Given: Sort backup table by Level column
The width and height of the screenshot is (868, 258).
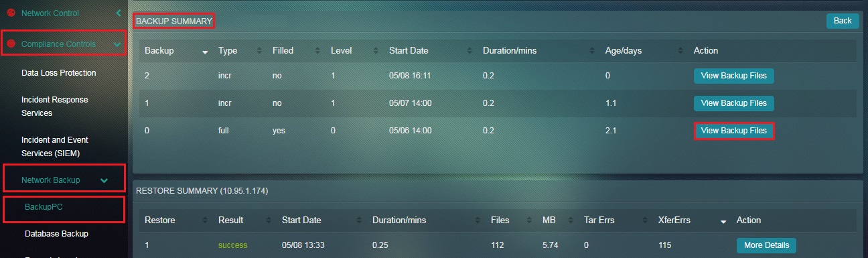Looking at the screenshot, I should 353,51.
